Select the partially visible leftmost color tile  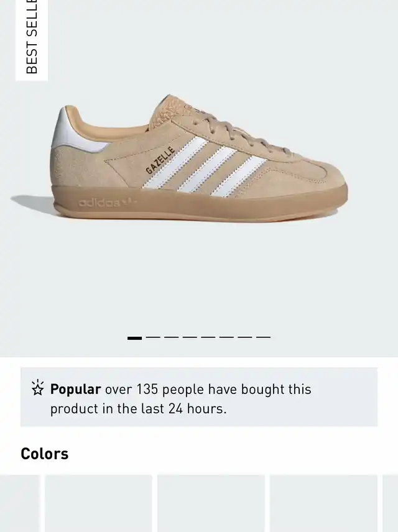click(x=20, y=503)
